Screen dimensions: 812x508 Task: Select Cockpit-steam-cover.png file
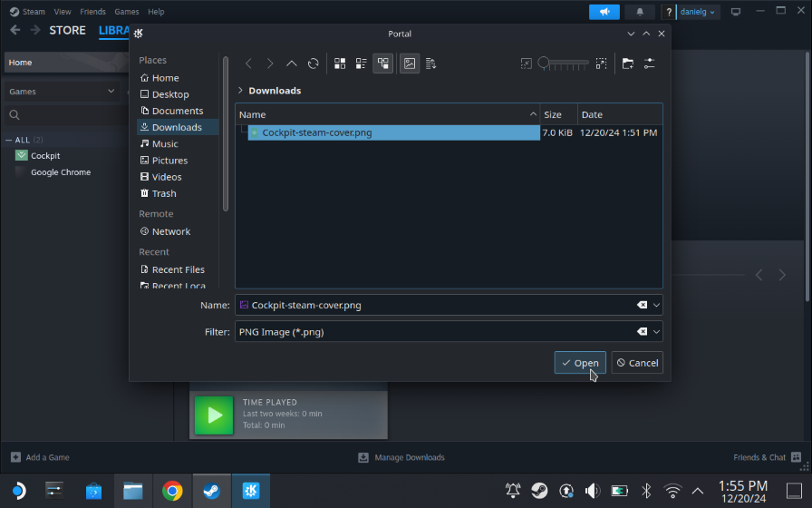click(393, 132)
